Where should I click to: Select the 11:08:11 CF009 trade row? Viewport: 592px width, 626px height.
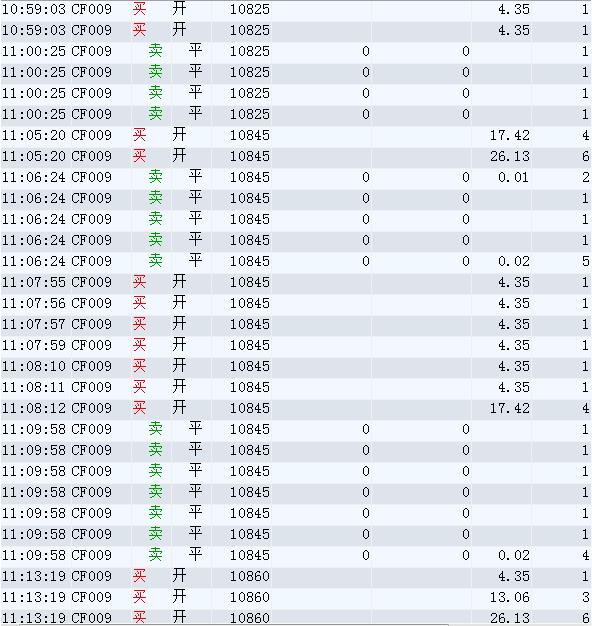coord(296,387)
